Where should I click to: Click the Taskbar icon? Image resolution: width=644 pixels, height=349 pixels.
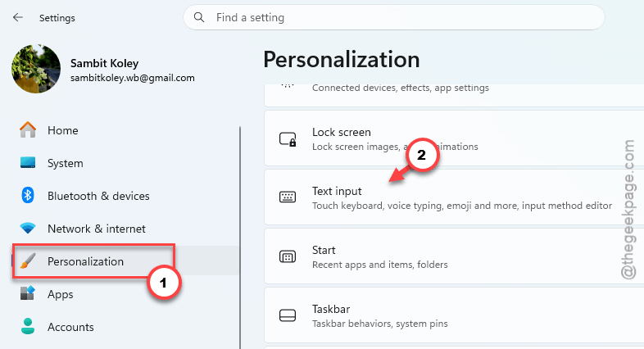288,315
